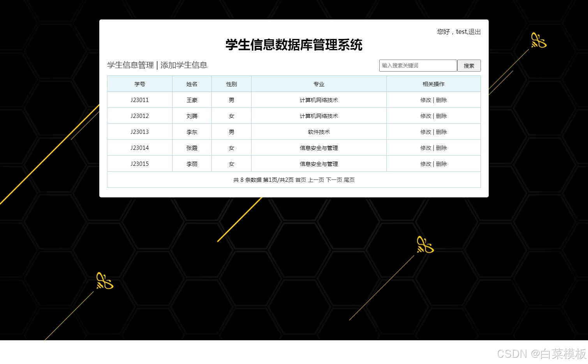
Task: Click 修改 for student 李丽
Action: click(x=426, y=164)
